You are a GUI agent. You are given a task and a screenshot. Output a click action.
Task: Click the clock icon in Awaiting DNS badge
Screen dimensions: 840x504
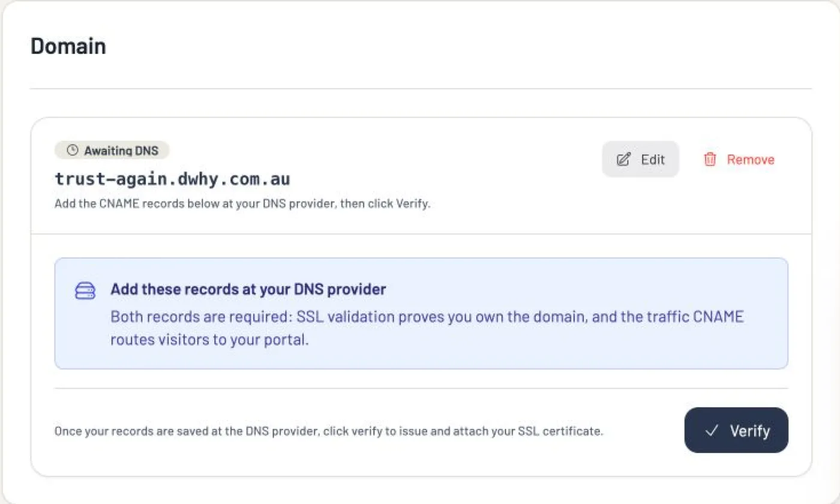(73, 151)
